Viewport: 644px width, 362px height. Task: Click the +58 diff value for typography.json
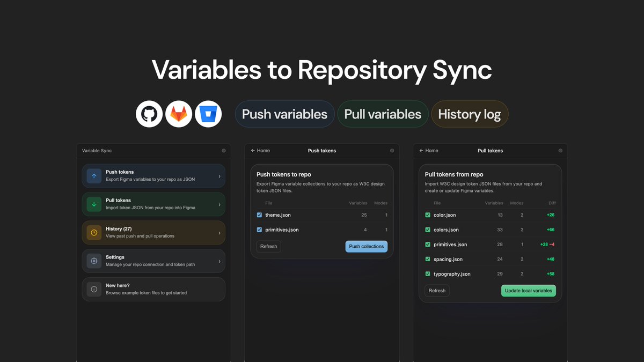coord(551,274)
